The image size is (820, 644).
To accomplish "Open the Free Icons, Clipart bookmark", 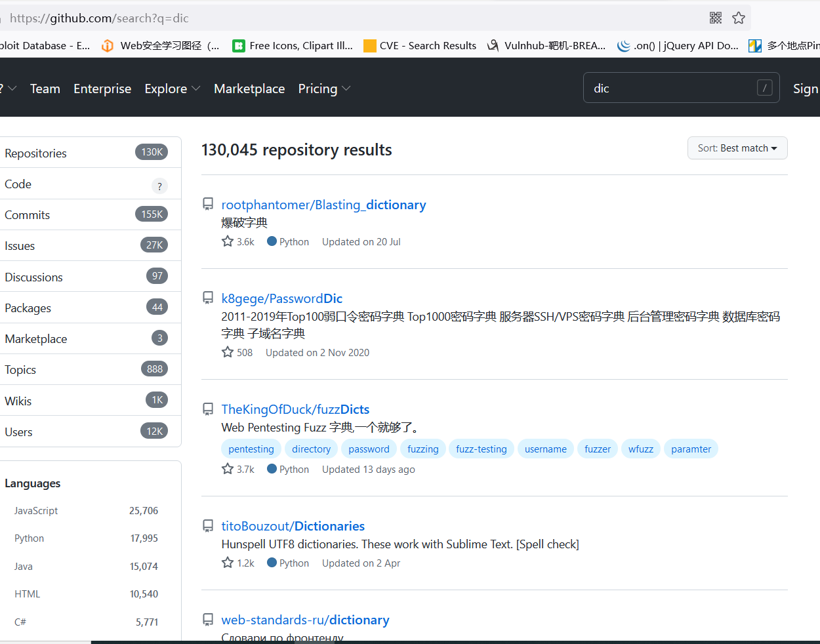I will pos(293,45).
